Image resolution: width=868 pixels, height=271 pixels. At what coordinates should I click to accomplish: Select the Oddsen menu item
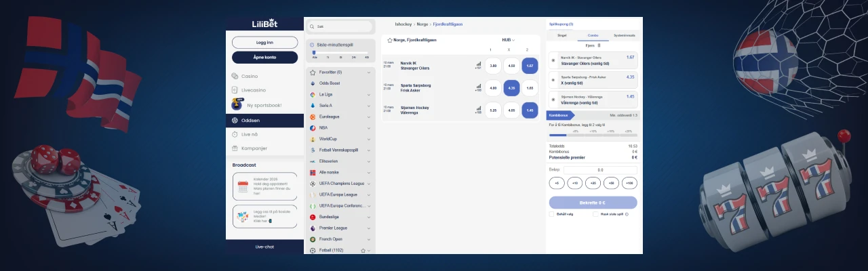coord(264,120)
